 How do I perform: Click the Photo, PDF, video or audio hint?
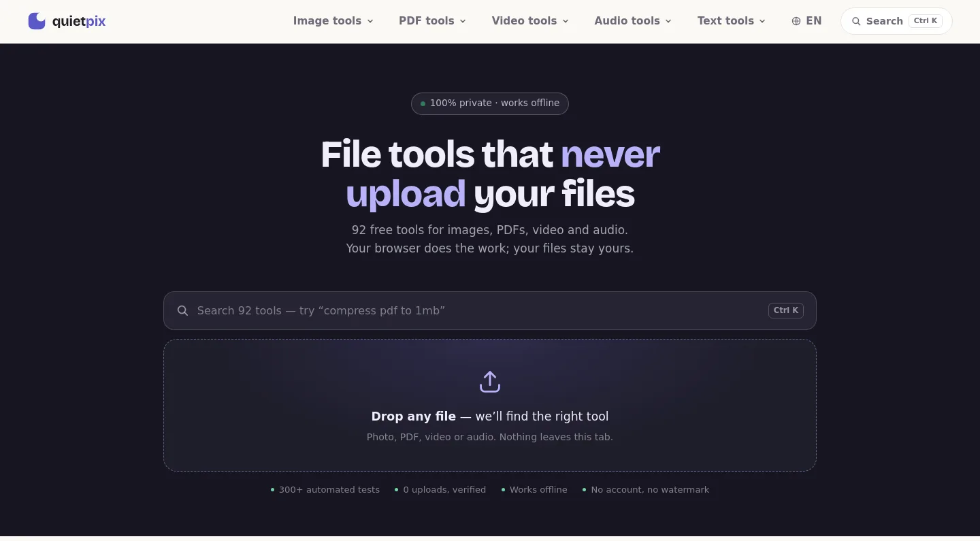(490, 437)
